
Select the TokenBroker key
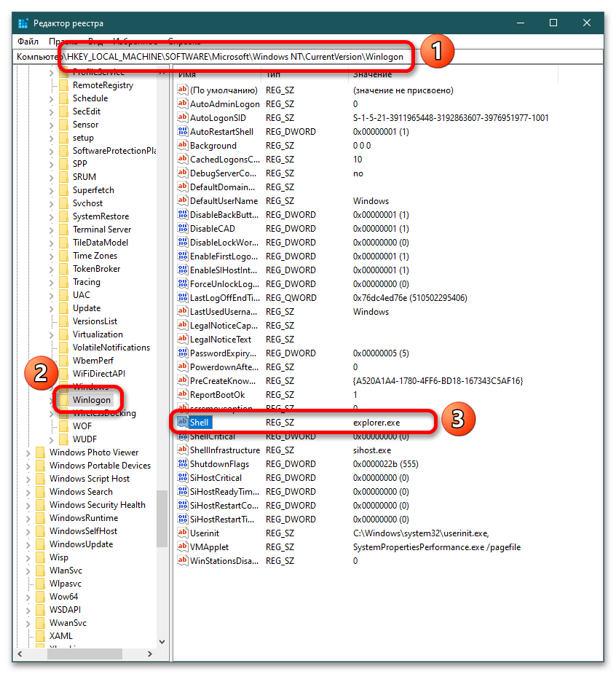tap(96, 269)
